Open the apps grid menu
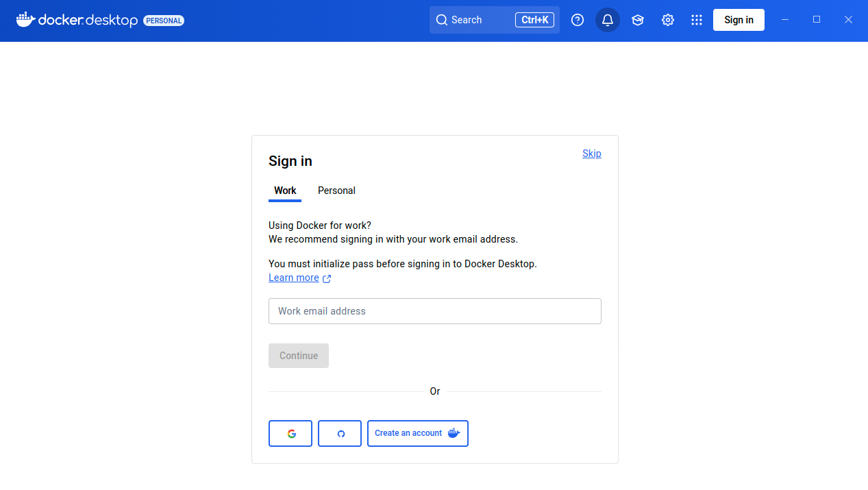 697,20
